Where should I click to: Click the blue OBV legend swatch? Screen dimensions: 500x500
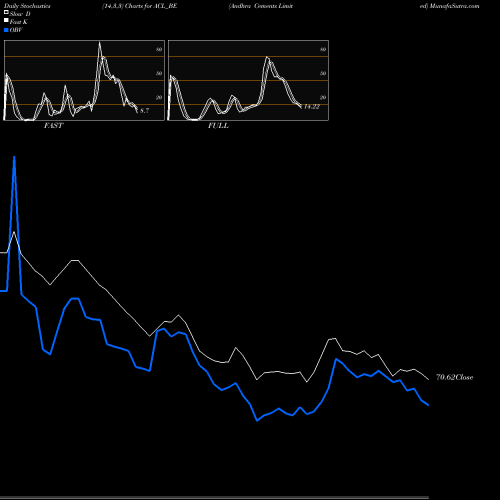coord(6,30)
